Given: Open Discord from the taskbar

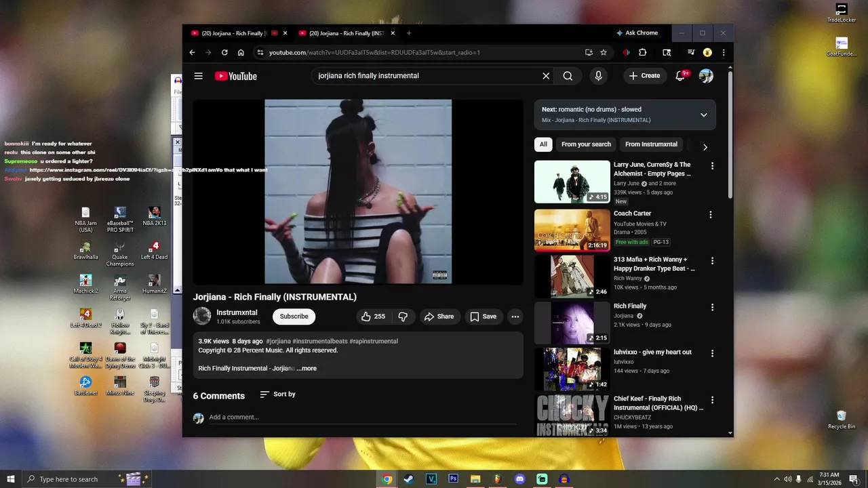Looking at the screenshot, I should 520,479.
